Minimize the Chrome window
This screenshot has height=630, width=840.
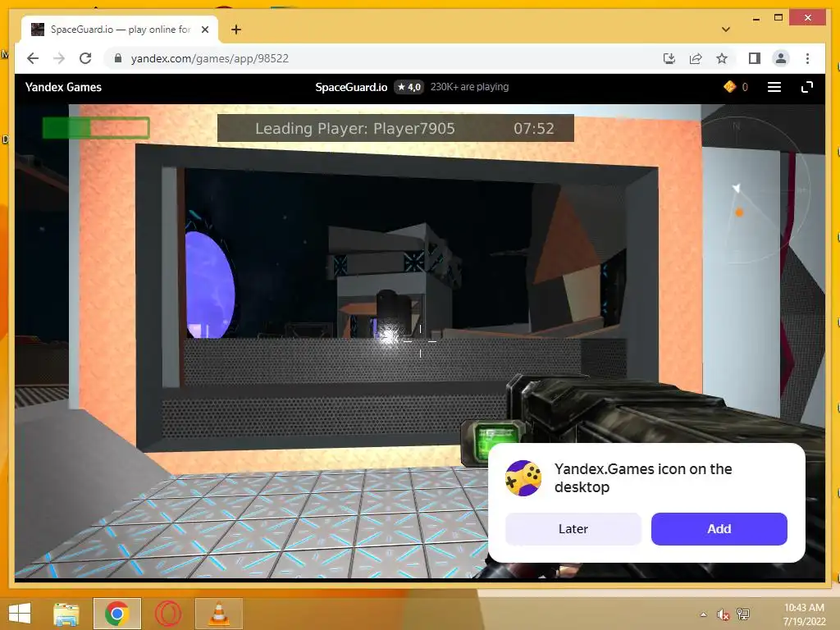tap(756, 18)
